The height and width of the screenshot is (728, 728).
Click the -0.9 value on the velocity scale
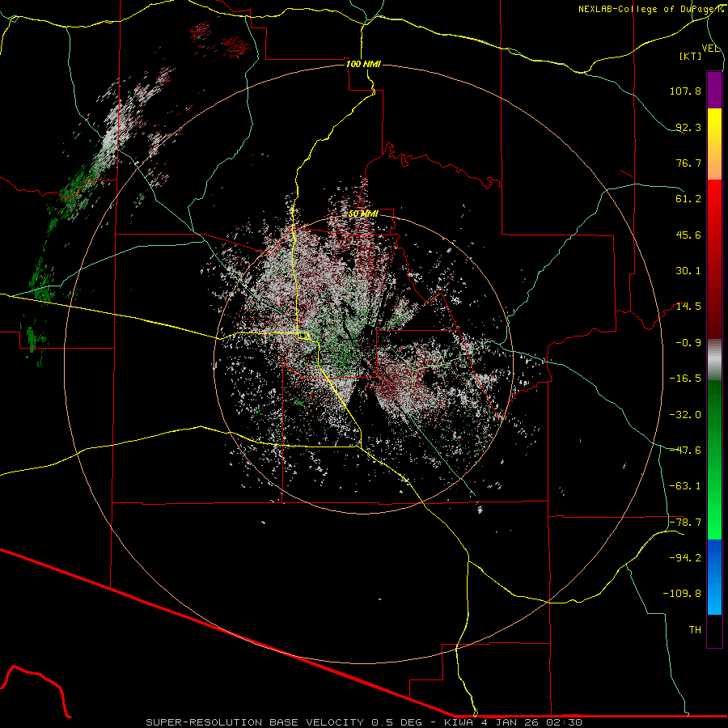point(688,343)
